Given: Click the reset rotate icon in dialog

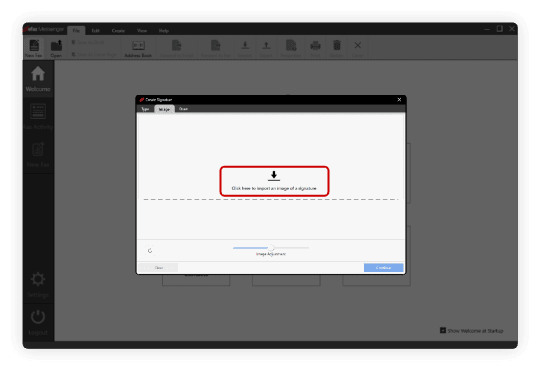Looking at the screenshot, I should click(150, 251).
